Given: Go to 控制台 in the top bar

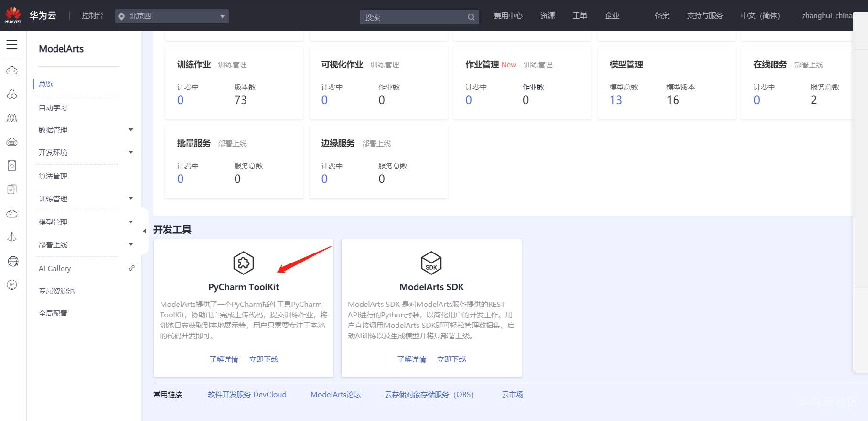Looking at the screenshot, I should pos(92,16).
